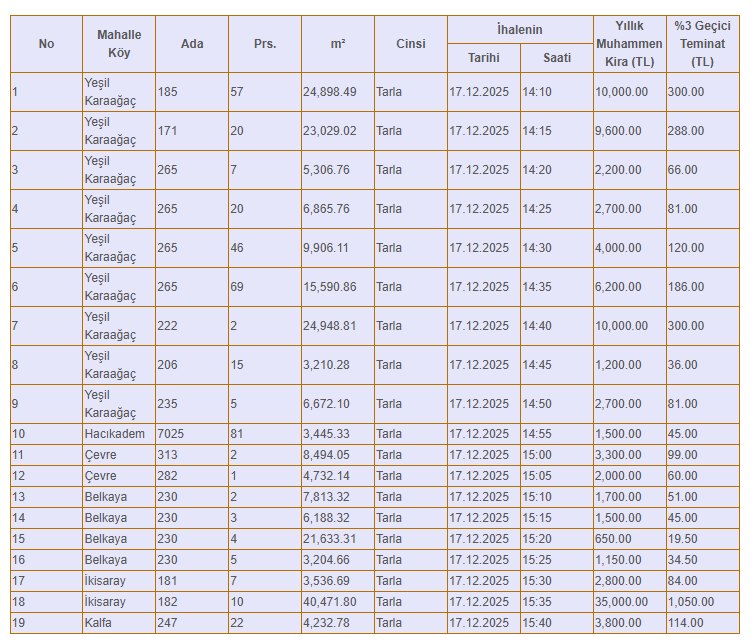Click the '%3 Geçici Teminat (TL)' header
Viewport: 755px width, 641px height.
point(703,44)
